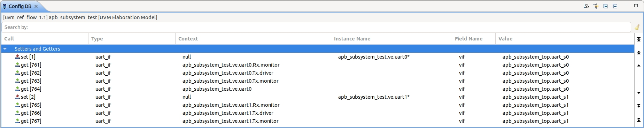This screenshot has width=644, height=128.
Task: Click uart_if type in get [762] row
Action: pos(103,73)
